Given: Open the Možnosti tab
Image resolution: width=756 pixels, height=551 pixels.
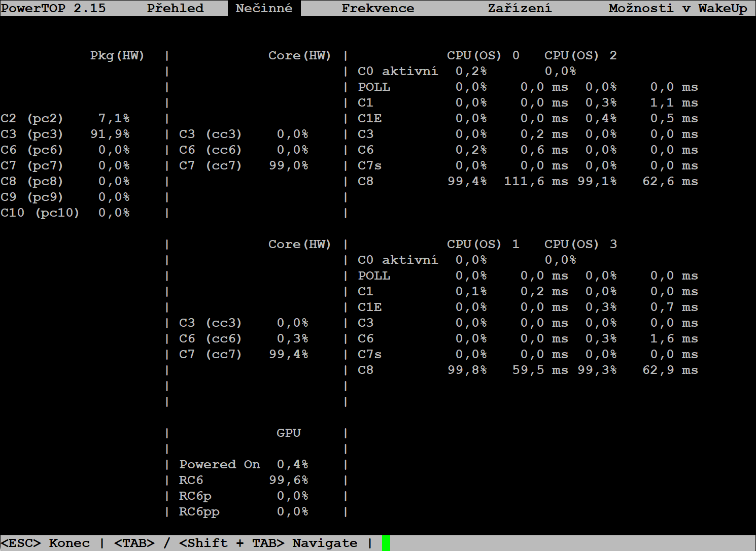Looking at the screenshot, I should click(641, 8).
